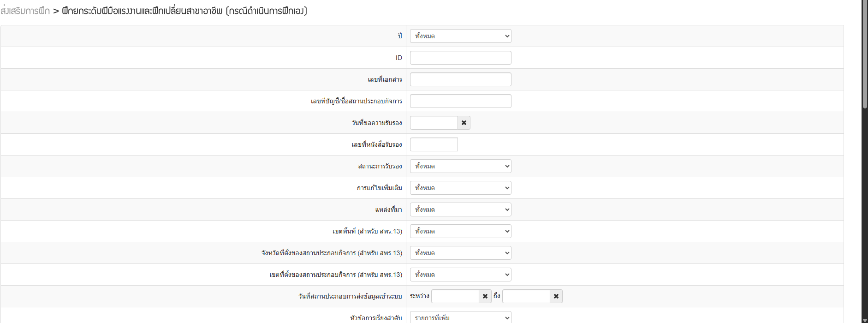Focus the เลขที่หนังสือรับรอง input field

click(x=434, y=144)
